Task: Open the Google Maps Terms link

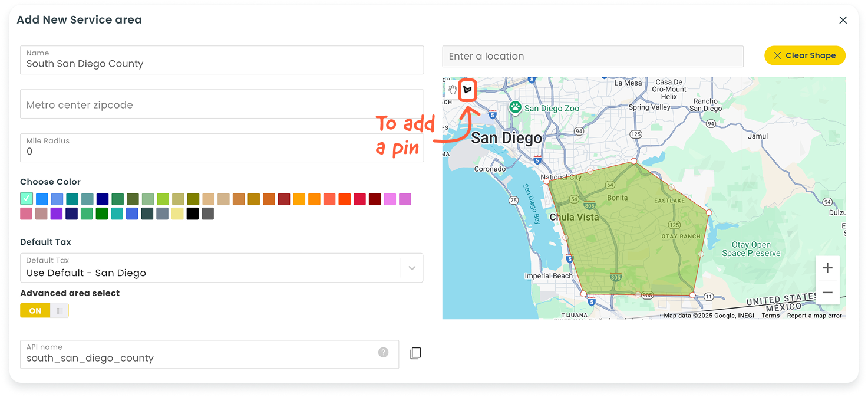Action: pos(770,315)
